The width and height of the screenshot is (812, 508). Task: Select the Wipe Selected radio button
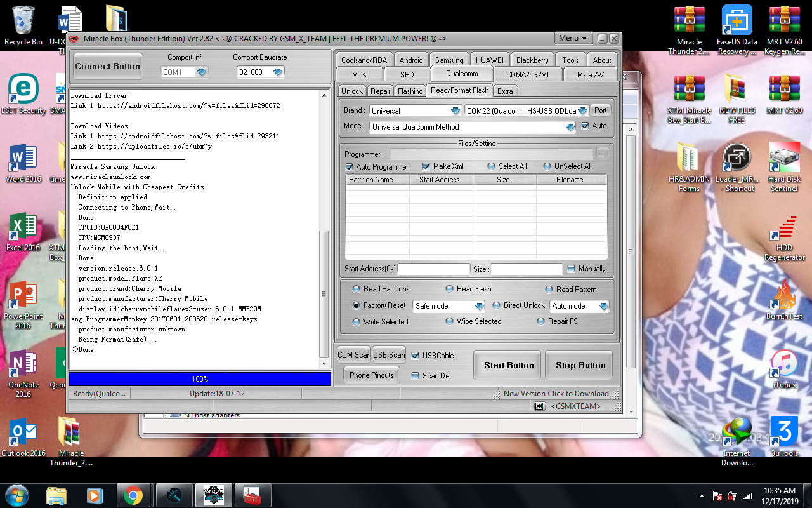(x=449, y=321)
